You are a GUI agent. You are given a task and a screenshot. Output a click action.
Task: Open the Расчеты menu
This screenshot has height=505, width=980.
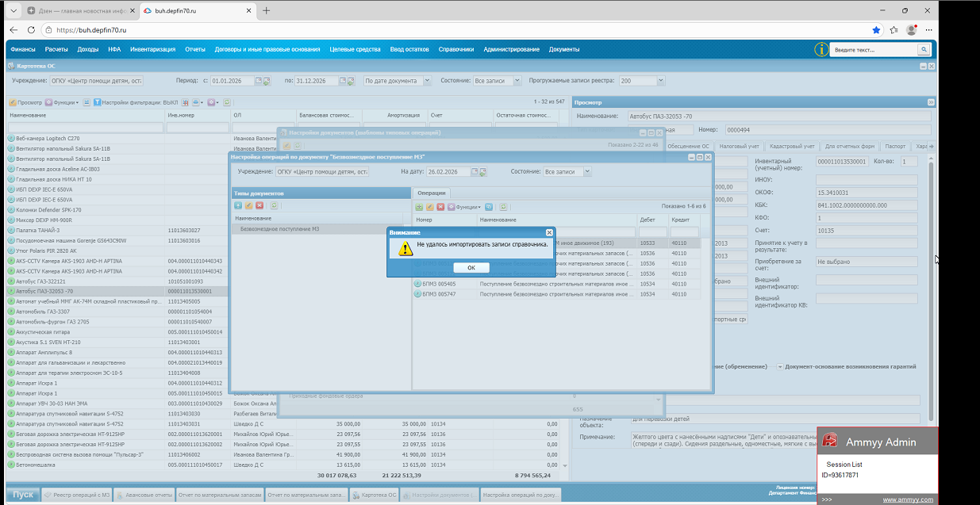coord(56,49)
